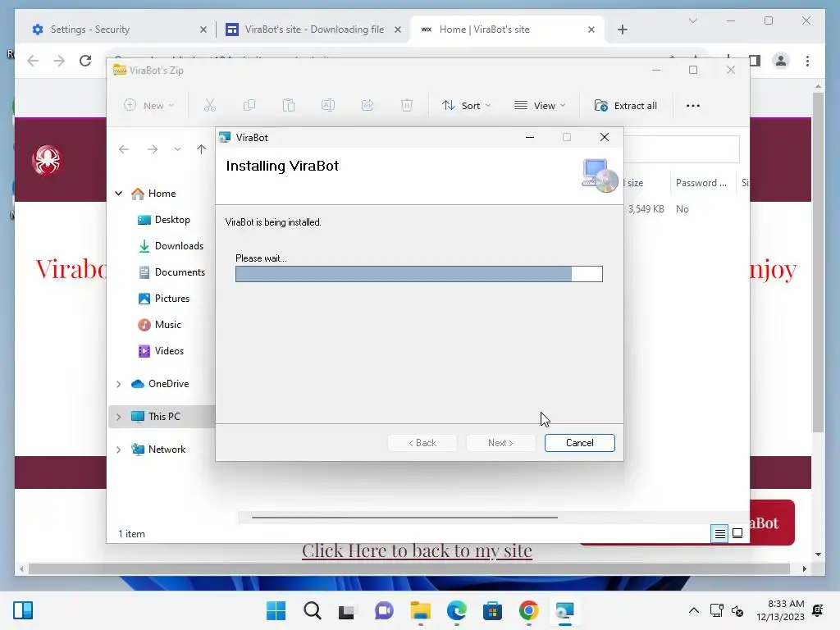Click Explorer horizontal scrollbar
The image size is (840, 630).
[404, 518]
